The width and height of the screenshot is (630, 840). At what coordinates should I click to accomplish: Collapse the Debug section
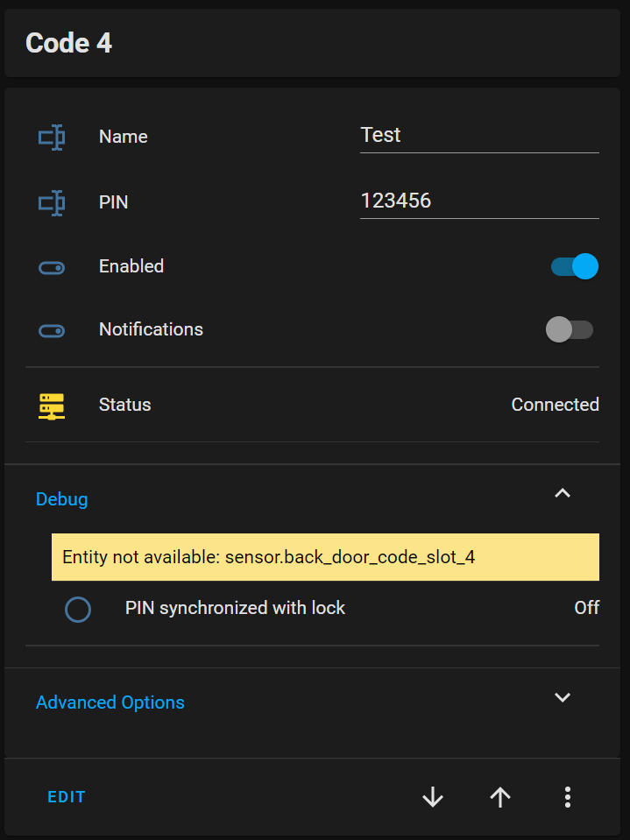tap(563, 493)
